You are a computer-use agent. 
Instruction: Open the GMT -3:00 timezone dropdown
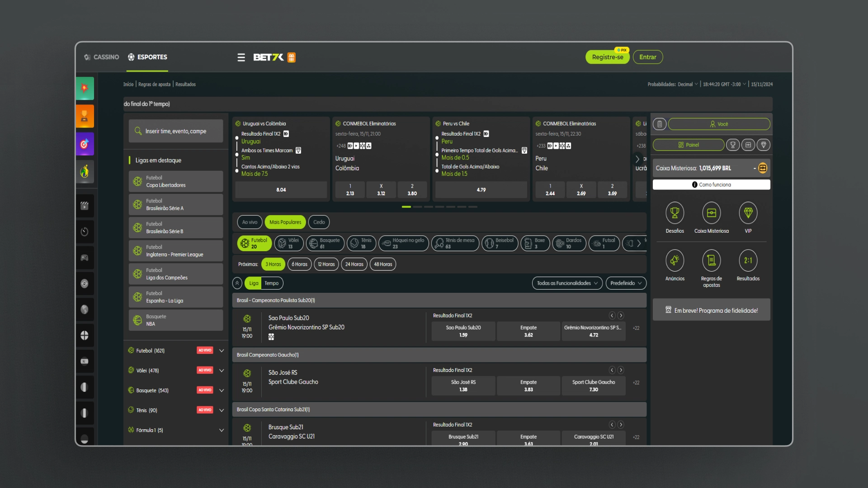(725, 84)
